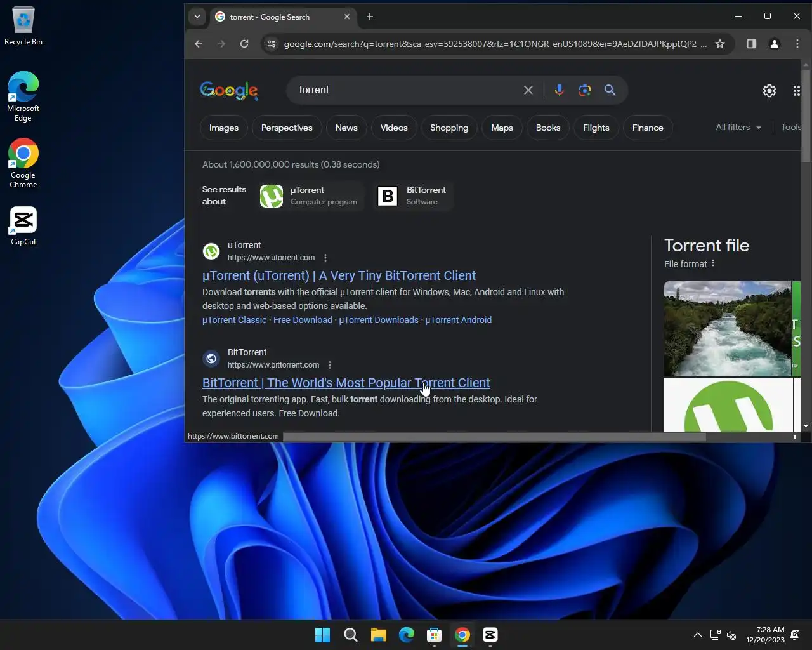The image size is (812, 650).
Task: Open Chrome three-dot menu
Action: coord(797,44)
